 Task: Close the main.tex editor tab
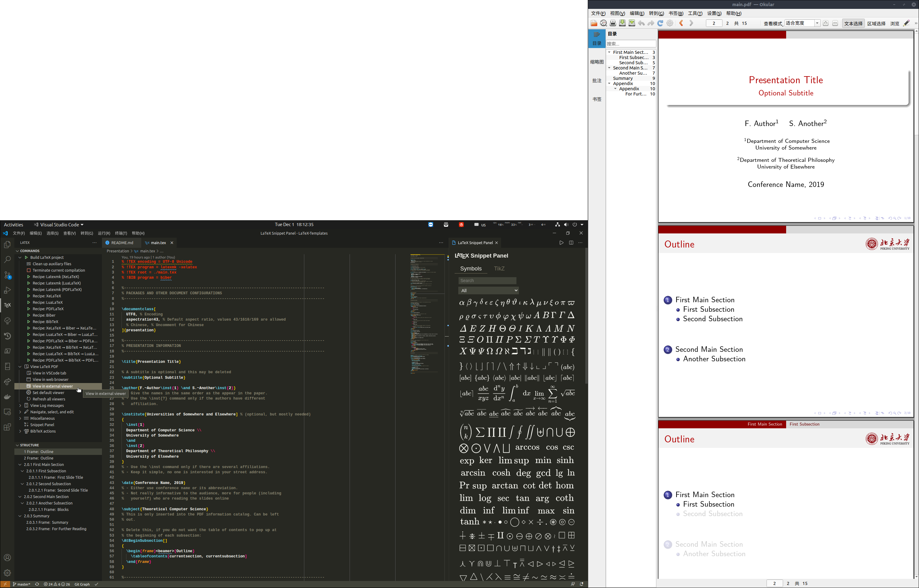click(x=172, y=243)
